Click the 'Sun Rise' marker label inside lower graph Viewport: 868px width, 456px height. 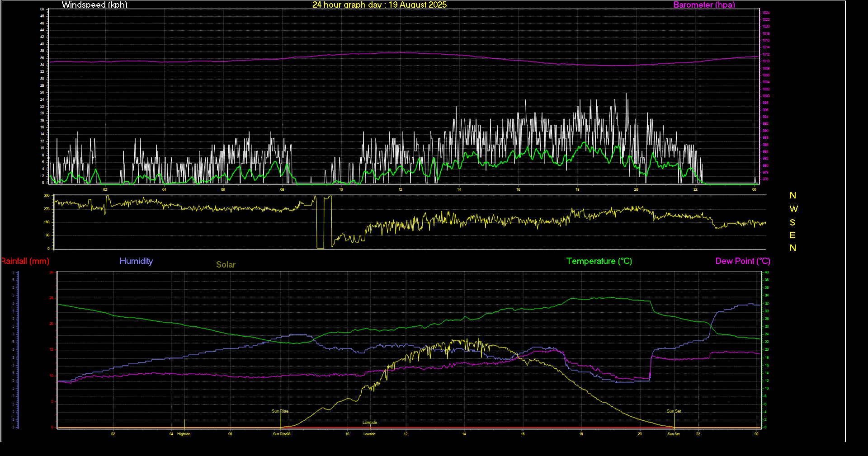pyautogui.click(x=280, y=411)
